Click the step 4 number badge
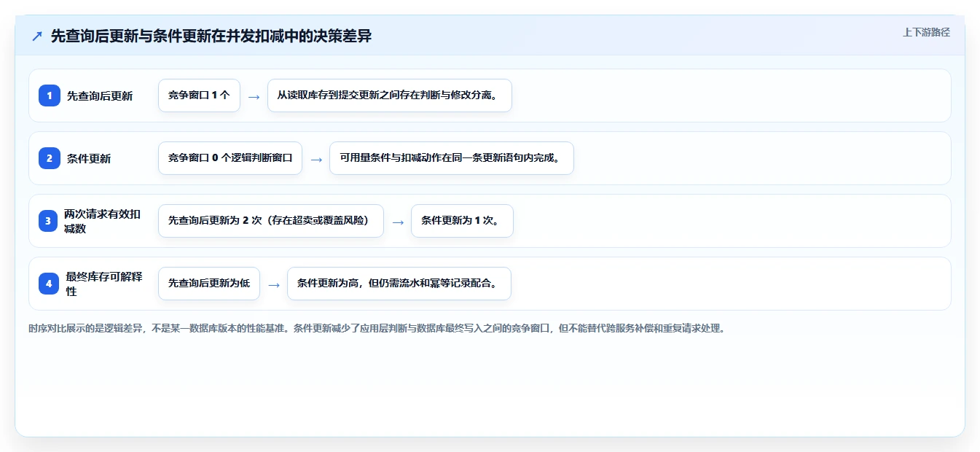980x452 pixels. pyautogui.click(x=49, y=284)
